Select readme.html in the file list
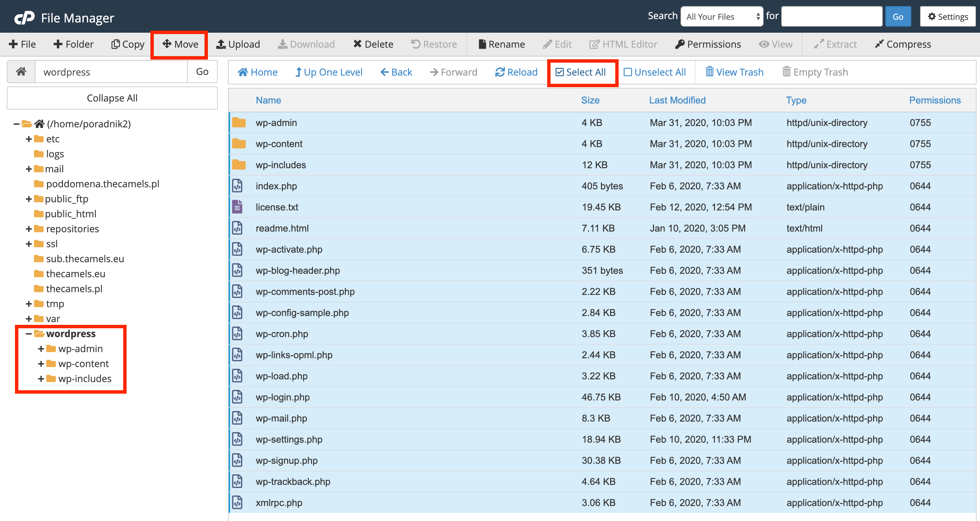The width and height of the screenshot is (980, 521). (602, 228)
